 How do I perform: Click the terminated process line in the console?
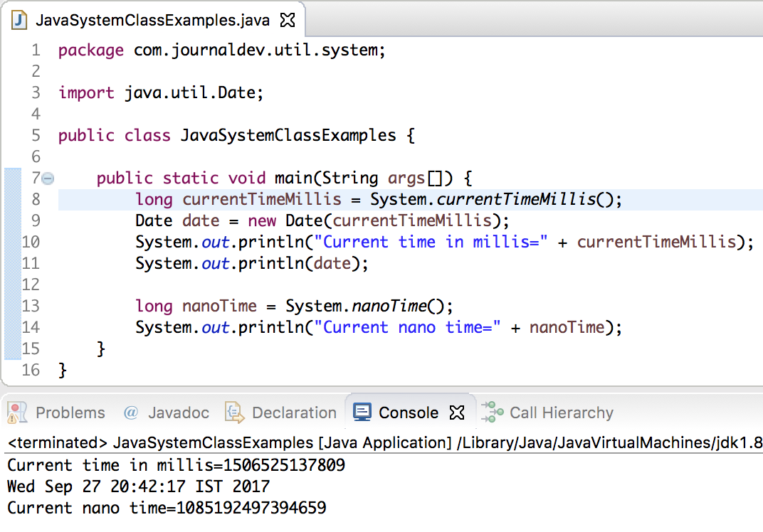[x=214, y=442]
